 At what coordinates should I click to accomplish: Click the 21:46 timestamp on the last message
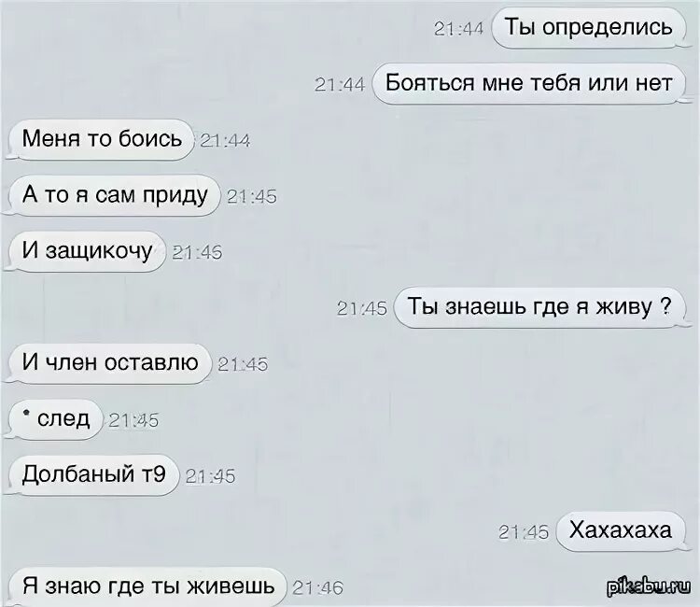317,588
